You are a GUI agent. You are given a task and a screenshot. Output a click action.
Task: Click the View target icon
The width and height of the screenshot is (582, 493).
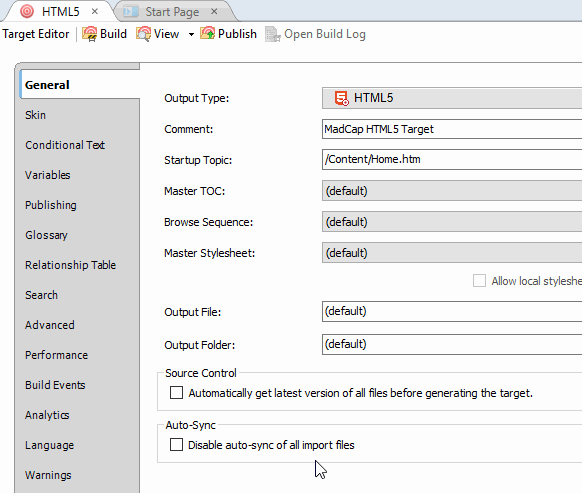(x=143, y=34)
